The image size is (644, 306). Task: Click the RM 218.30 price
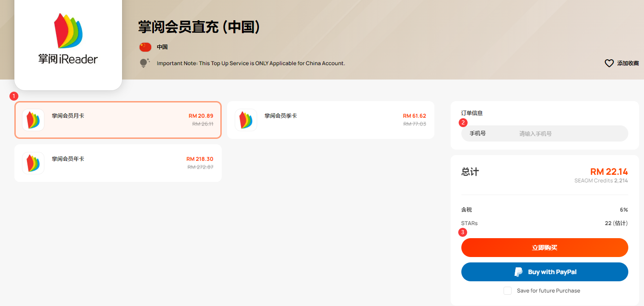click(200, 159)
